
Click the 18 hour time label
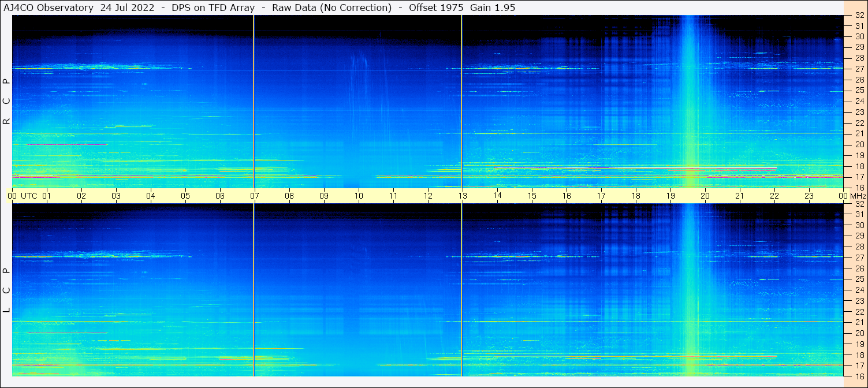pyautogui.click(x=636, y=196)
